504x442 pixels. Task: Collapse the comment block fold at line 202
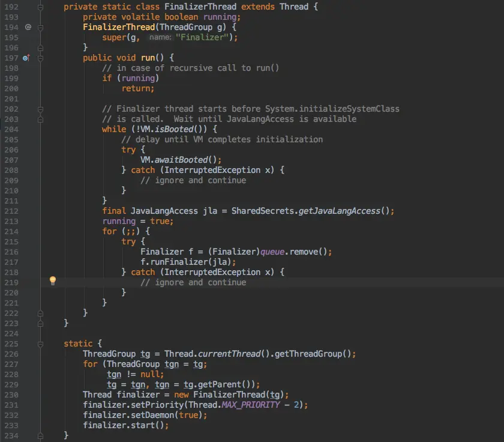[40, 109]
